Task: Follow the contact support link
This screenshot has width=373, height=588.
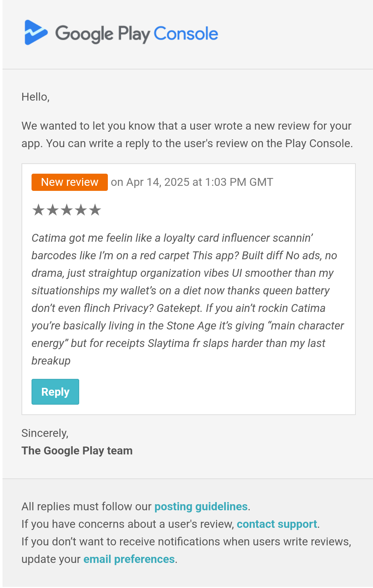Action: [277, 524]
